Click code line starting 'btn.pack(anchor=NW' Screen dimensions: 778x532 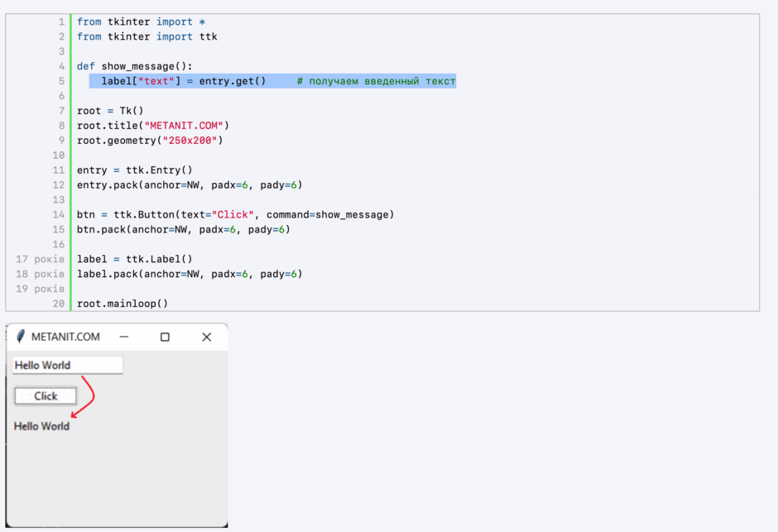[184, 229]
